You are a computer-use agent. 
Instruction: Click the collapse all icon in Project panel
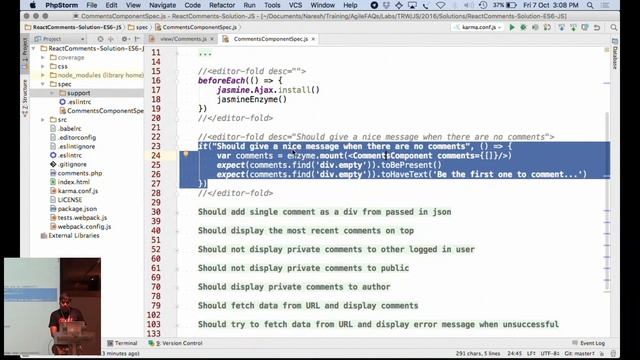111,39
